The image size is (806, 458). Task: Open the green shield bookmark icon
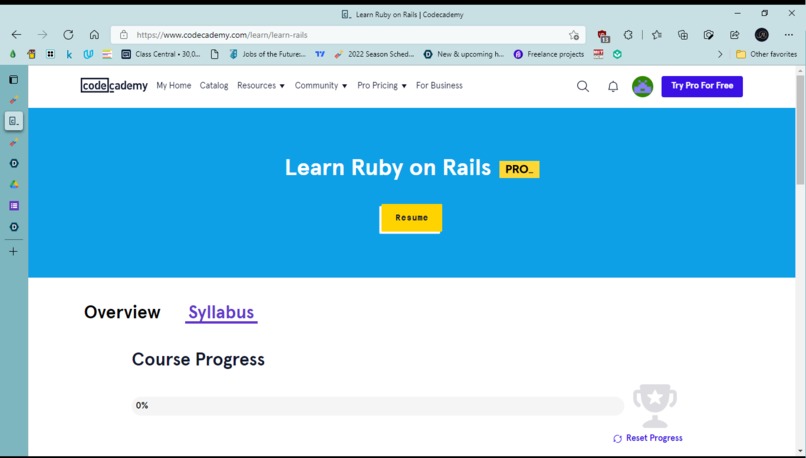coord(617,54)
